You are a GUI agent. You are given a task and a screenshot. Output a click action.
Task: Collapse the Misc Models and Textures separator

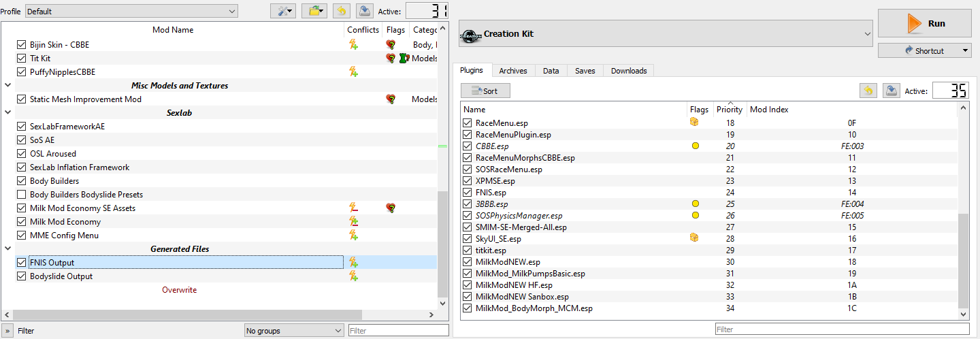click(7, 86)
